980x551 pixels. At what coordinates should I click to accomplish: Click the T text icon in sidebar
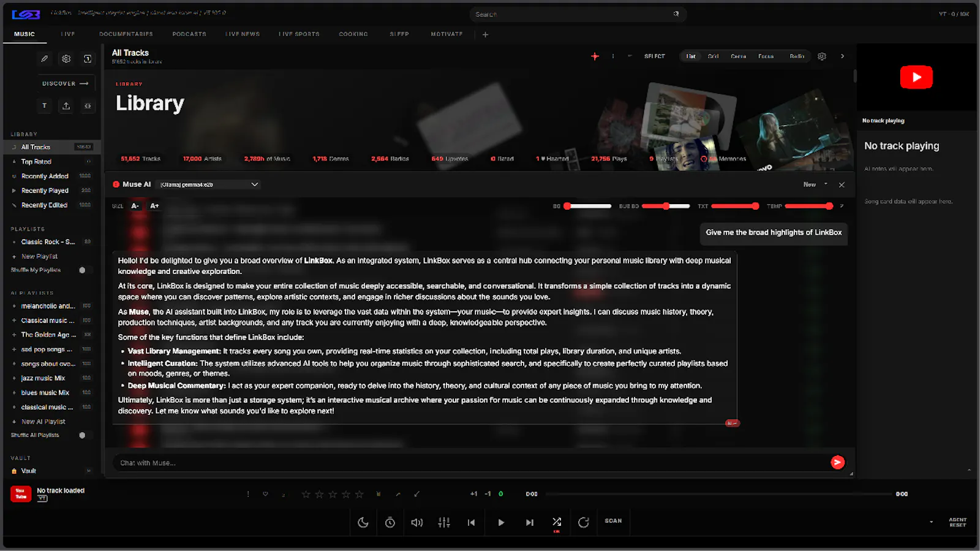click(44, 106)
